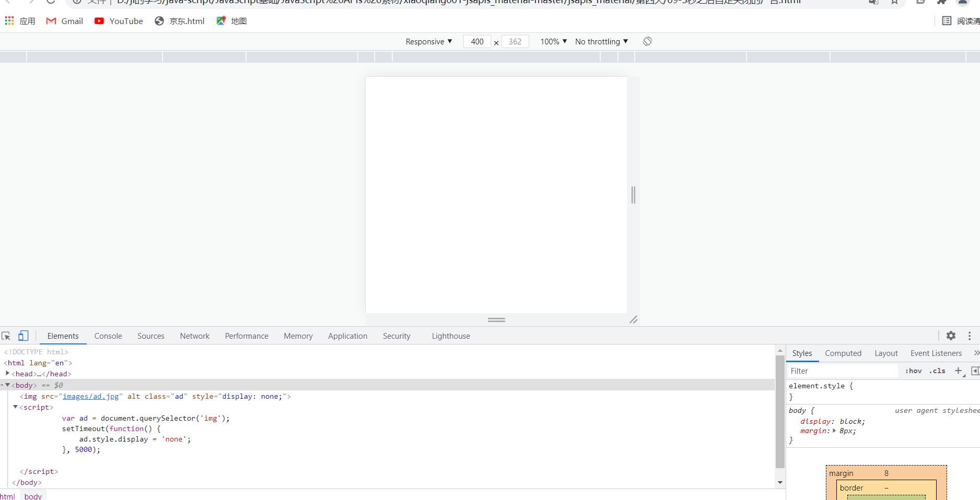Open the Apps grid icon in bookmarks bar

pos(9,21)
